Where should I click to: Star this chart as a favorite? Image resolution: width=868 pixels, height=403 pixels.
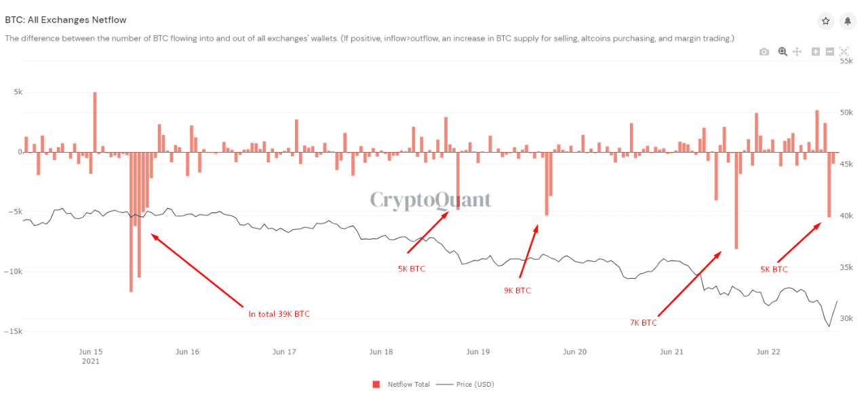825,21
